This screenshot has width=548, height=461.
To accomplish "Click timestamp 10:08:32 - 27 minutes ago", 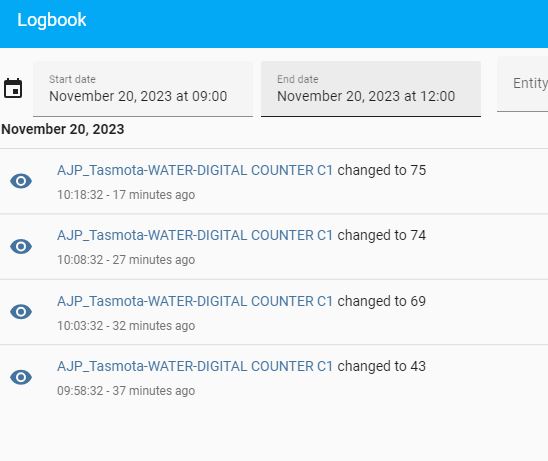I will click(x=126, y=260).
